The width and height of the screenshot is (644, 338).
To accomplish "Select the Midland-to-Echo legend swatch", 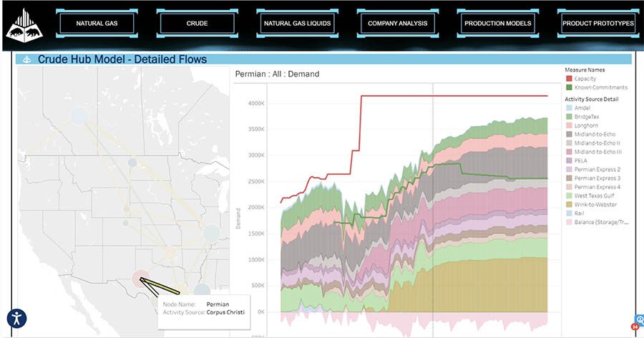I will pyautogui.click(x=569, y=134).
